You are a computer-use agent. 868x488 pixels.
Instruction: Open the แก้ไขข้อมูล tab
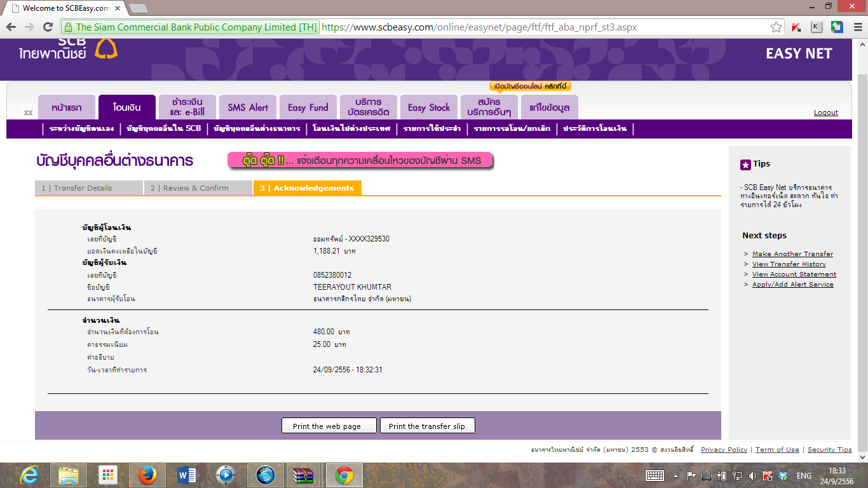coord(550,107)
